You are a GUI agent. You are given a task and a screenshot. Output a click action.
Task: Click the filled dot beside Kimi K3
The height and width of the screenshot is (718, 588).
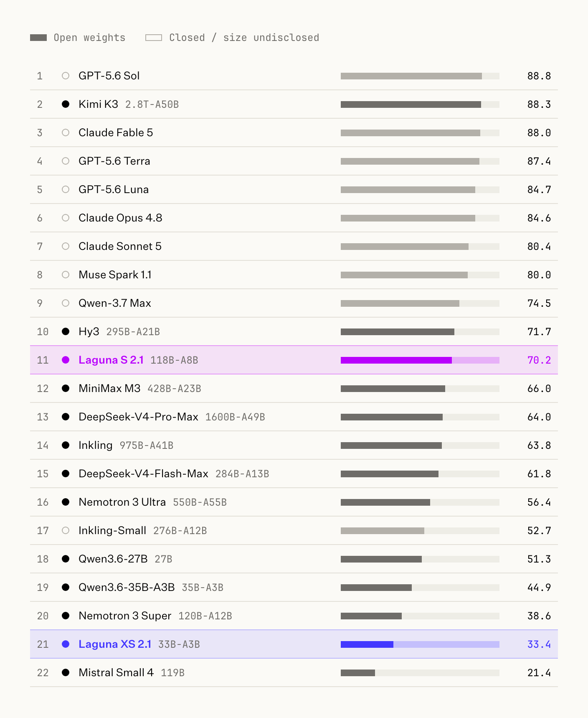coord(66,104)
